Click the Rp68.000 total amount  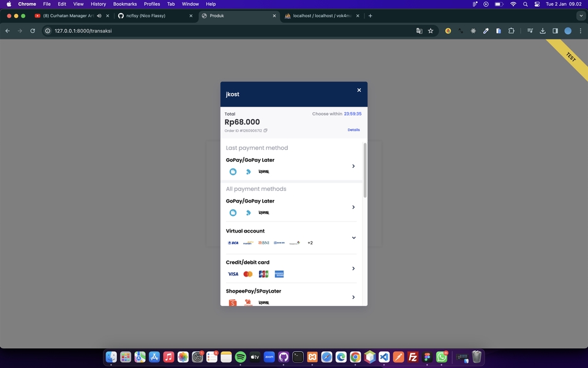(x=242, y=122)
